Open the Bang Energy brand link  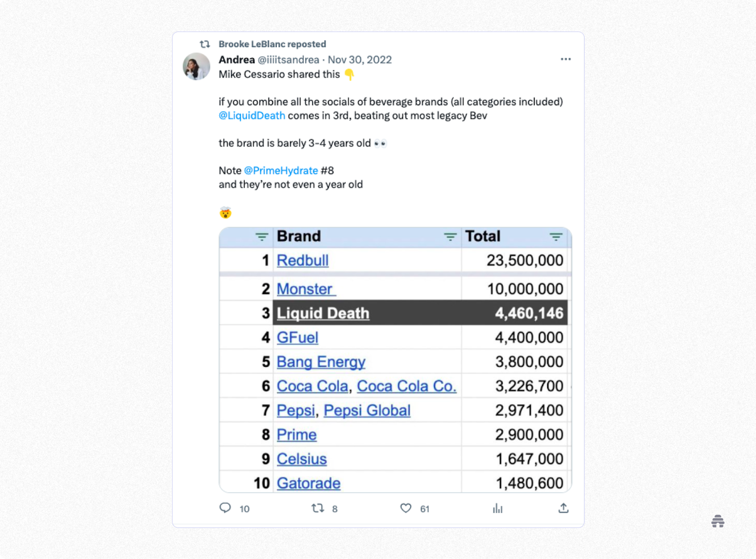coord(321,362)
